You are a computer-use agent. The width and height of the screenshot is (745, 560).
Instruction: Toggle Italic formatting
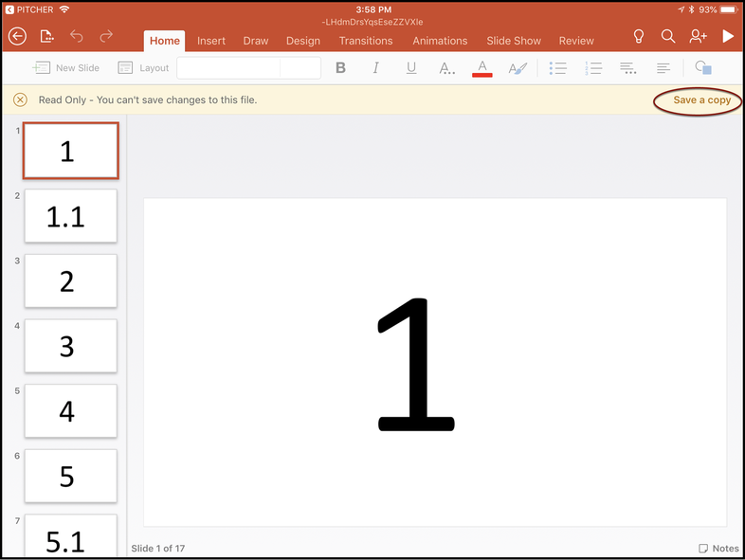pyautogui.click(x=376, y=68)
